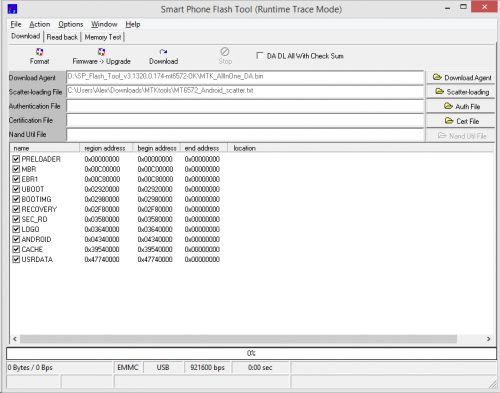Minimize the Flash Tool window
The height and width of the screenshot is (393, 500).
pos(447,7)
